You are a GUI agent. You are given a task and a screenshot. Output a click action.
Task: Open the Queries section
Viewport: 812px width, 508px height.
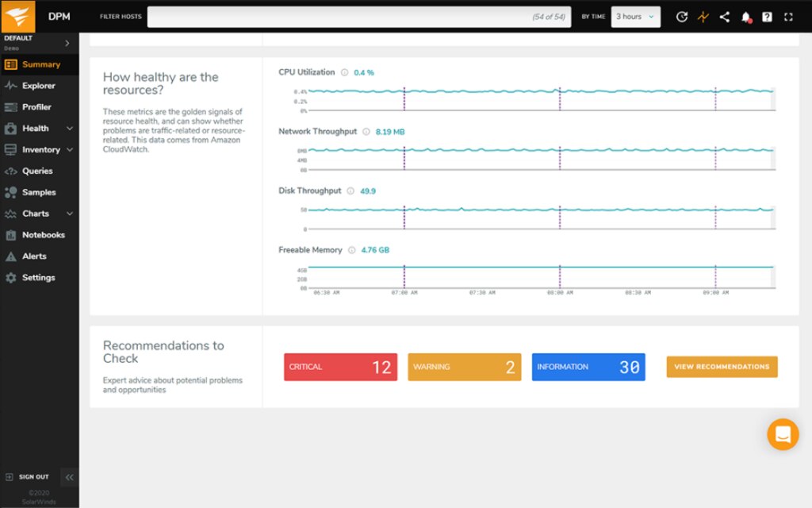35,171
